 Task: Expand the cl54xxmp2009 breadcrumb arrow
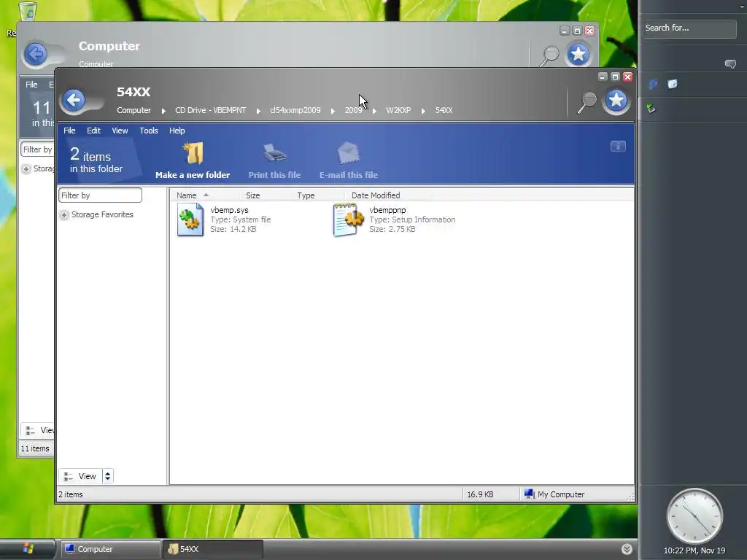(333, 111)
